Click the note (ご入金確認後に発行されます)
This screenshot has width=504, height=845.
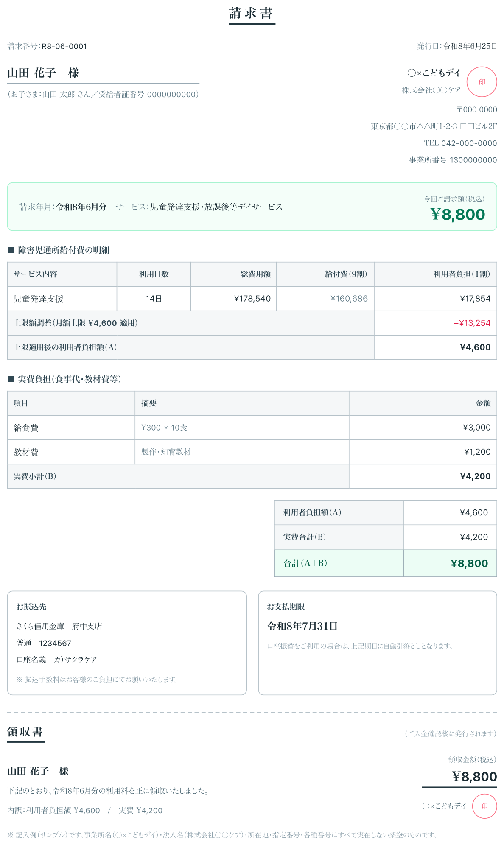point(450,733)
